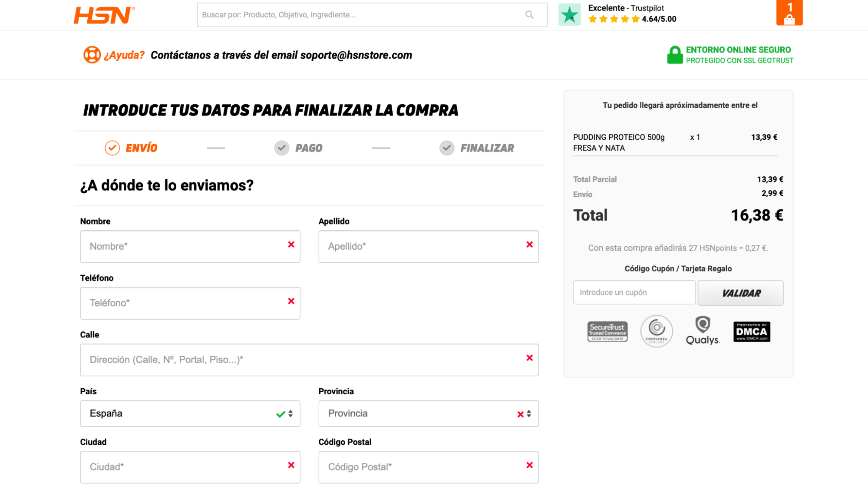Open the shopping cart bag icon

pos(789,13)
